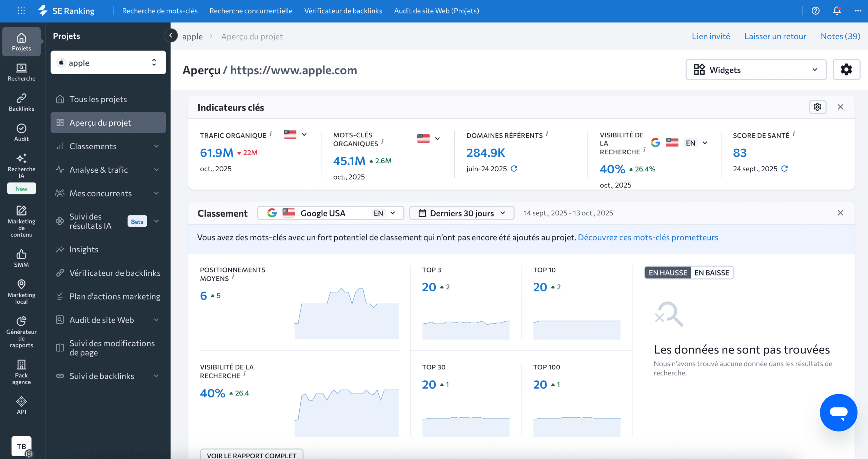Click Découvrez ces mots-clés prometteurs link
Image resolution: width=868 pixels, height=459 pixels.
click(648, 237)
